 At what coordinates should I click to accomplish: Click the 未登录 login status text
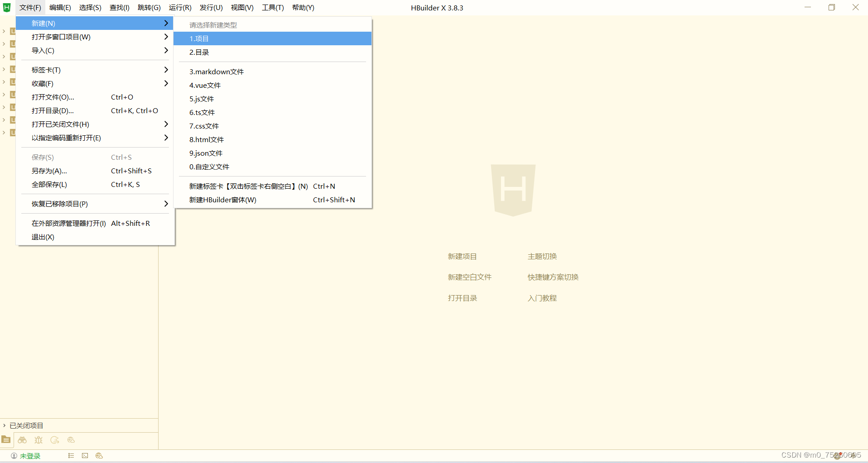coord(30,456)
